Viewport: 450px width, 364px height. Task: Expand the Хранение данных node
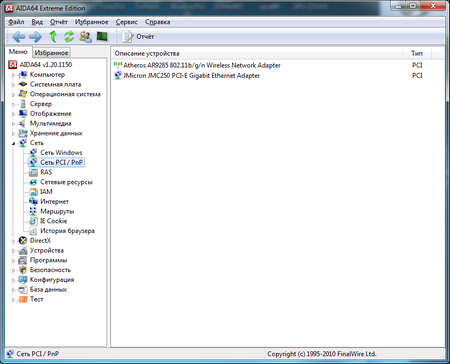pyautogui.click(x=13, y=134)
